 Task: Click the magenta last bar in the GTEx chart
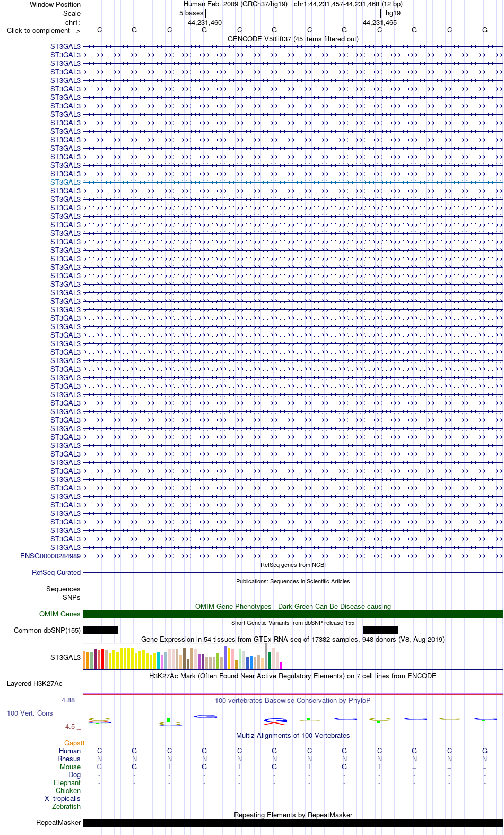point(281,665)
